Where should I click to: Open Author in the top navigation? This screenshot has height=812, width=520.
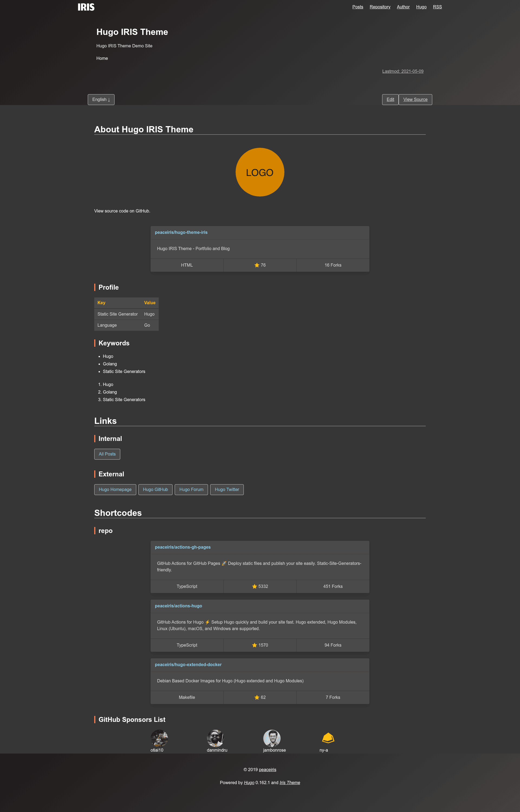(403, 7)
